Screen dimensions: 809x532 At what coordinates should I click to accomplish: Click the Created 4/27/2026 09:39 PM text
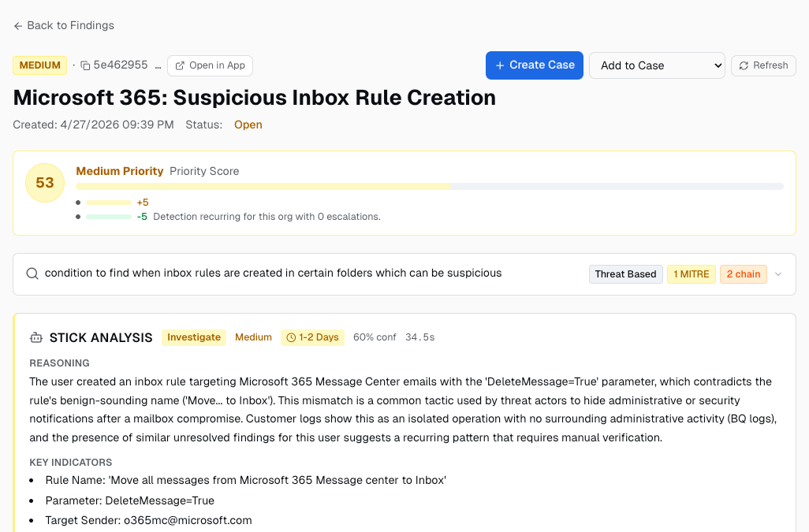click(x=93, y=125)
